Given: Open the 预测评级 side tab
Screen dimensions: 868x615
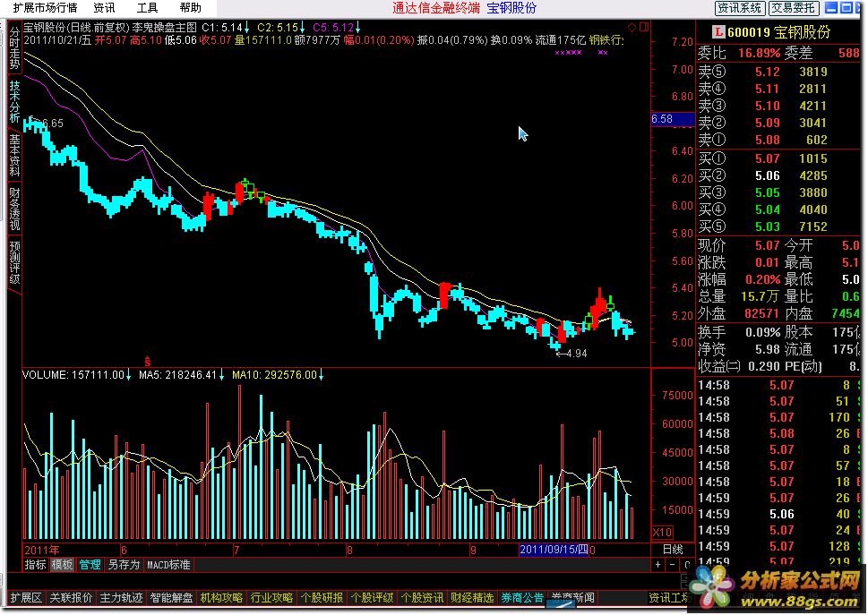Looking at the screenshot, I should coord(14,262).
